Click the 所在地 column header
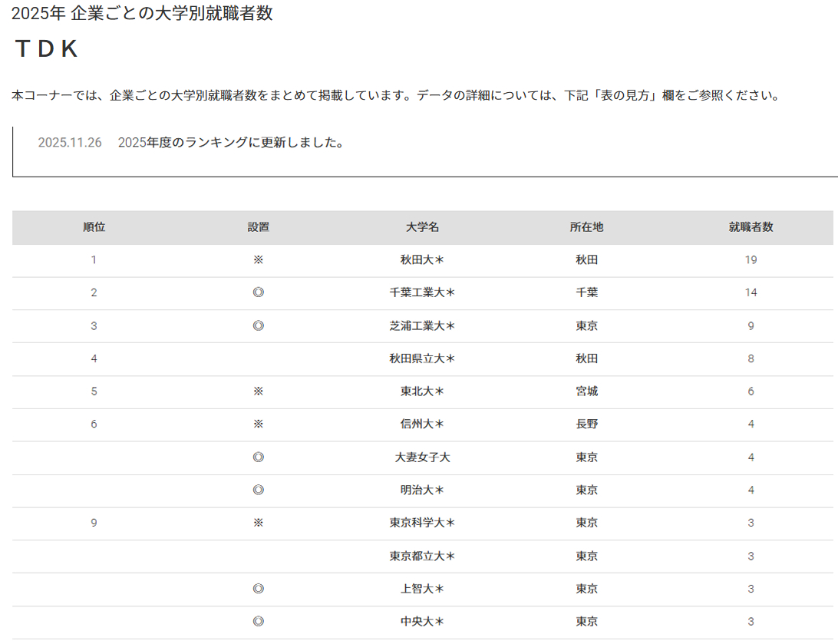Image resolution: width=838 pixels, height=644 pixels. (586, 227)
